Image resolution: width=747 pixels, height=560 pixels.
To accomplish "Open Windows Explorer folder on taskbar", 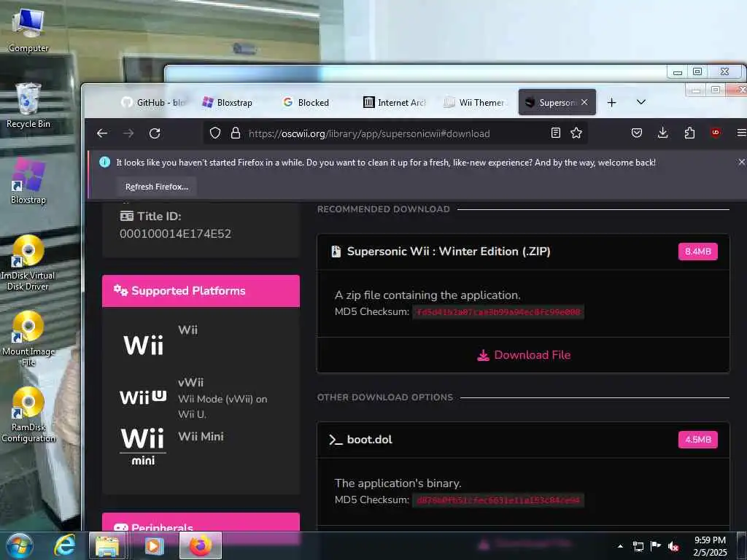I will pyautogui.click(x=107, y=545).
